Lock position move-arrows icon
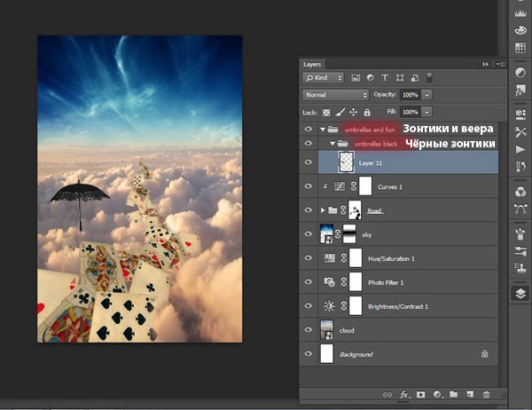Viewport: 532px width, 410px height. 353,112
